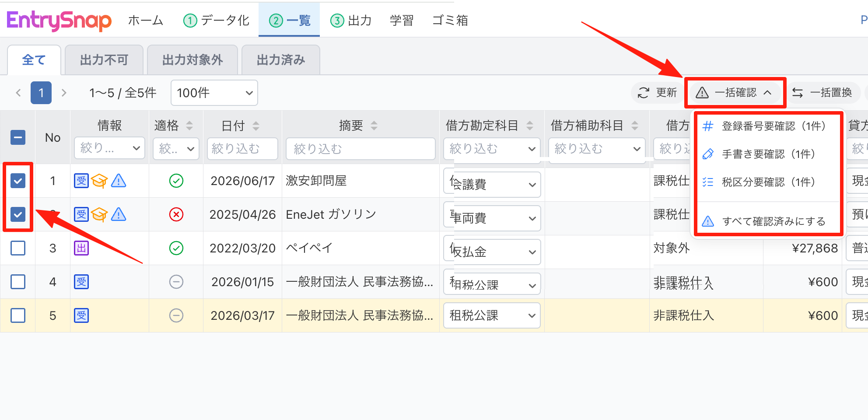Click the purple 出 badge in ペイペイ row
The image size is (868, 420).
click(81, 248)
